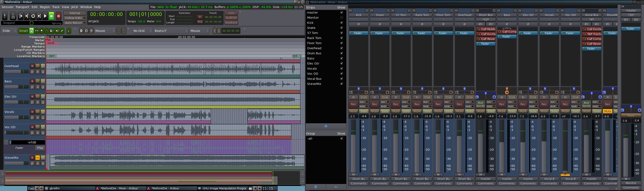Check the Monitor strip Show checkbox
Viewport: 644px width, 191px height.
(341, 18)
